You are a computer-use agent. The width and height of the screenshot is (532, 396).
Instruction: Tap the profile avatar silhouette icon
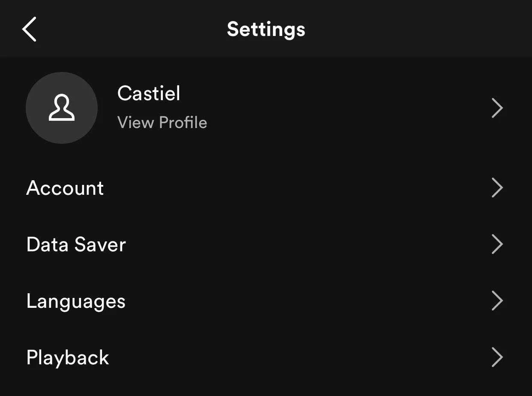(62, 107)
